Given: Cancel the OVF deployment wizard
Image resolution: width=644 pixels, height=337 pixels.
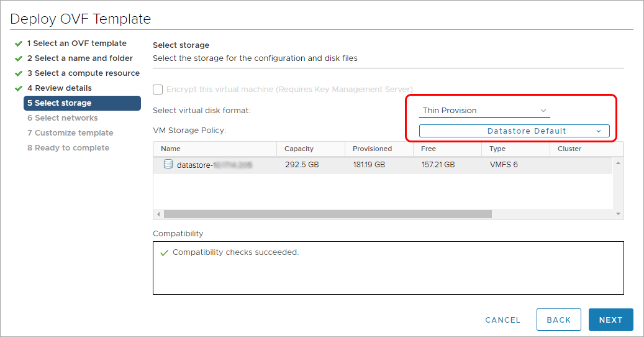Looking at the screenshot, I should tap(502, 320).
